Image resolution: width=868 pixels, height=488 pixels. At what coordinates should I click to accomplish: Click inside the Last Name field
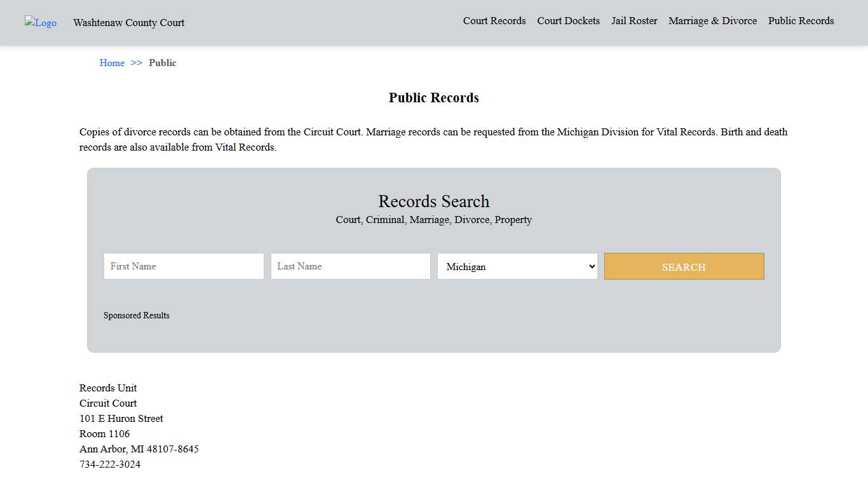[350, 266]
